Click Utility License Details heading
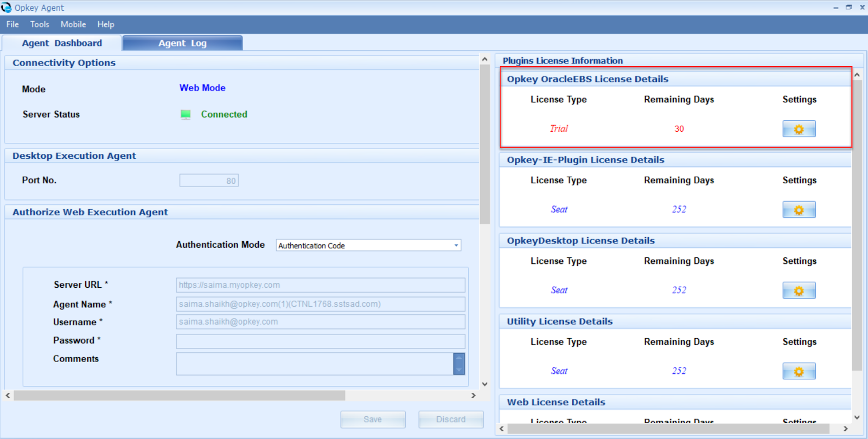868x439 pixels. 559,321
